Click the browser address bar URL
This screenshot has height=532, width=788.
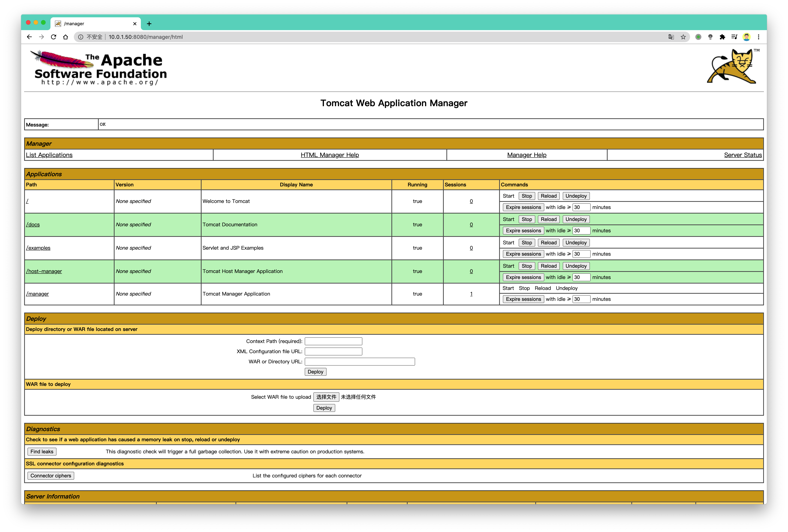click(x=145, y=37)
